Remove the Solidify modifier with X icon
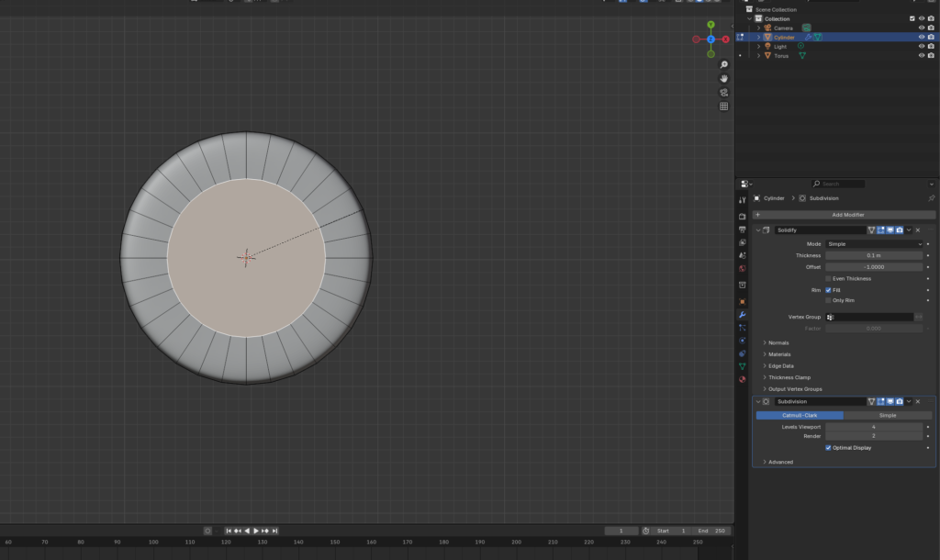This screenshot has width=940, height=560. point(918,230)
